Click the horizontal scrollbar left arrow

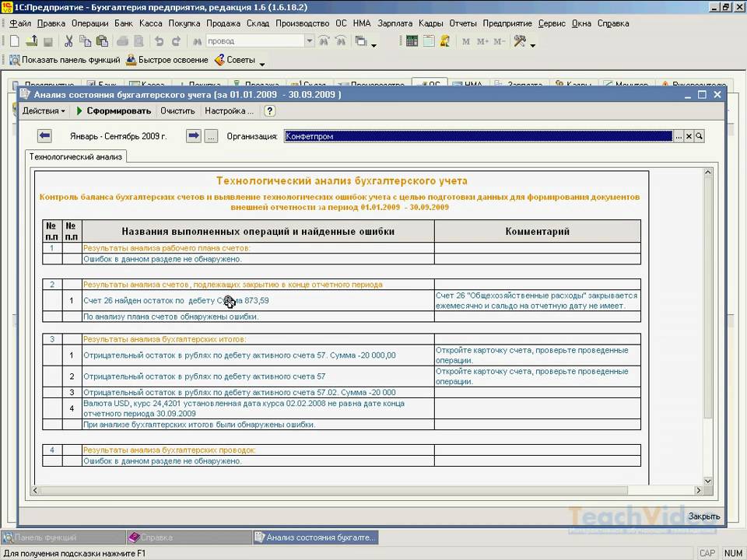coord(35,491)
